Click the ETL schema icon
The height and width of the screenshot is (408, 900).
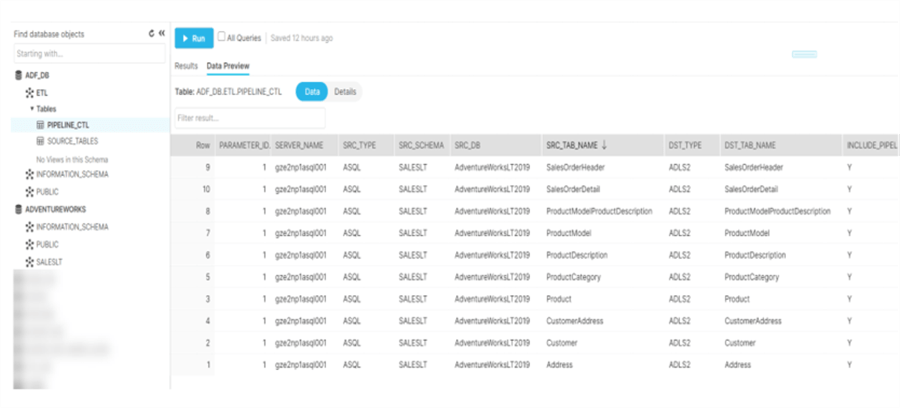pos(29,92)
